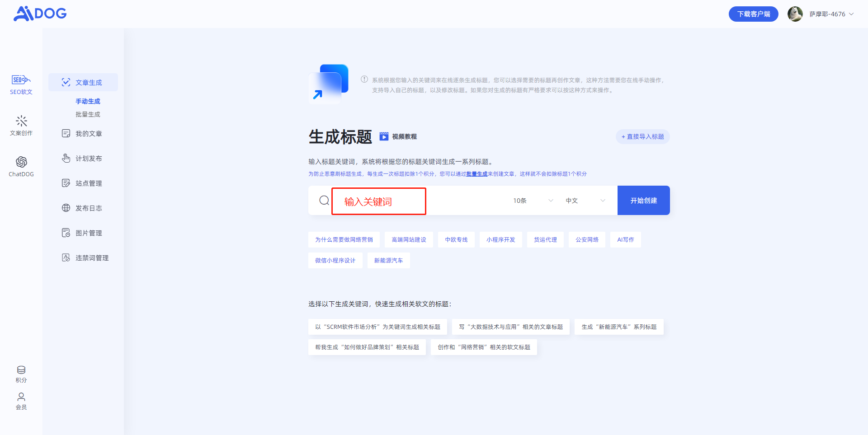868x435 pixels.
Task: Click the 下载客户端 button
Action: (x=753, y=14)
